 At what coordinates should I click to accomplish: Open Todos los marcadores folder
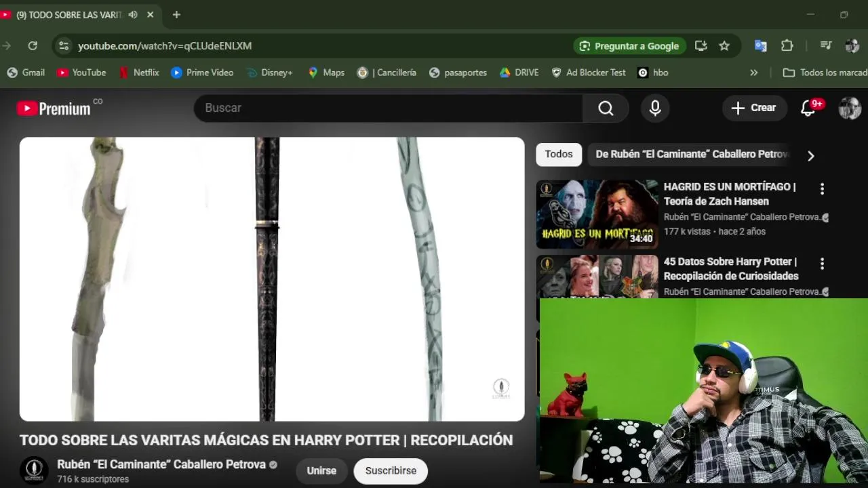click(x=825, y=73)
